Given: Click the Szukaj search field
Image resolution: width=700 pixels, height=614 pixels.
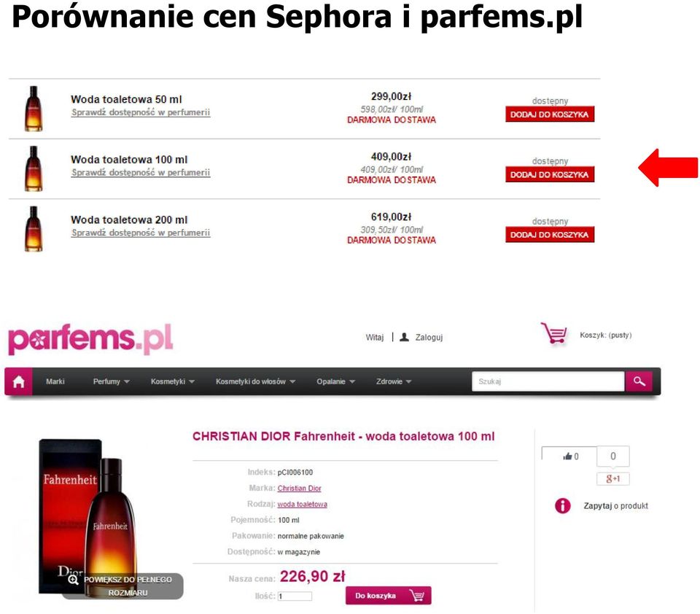Looking at the screenshot, I should [x=548, y=381].
